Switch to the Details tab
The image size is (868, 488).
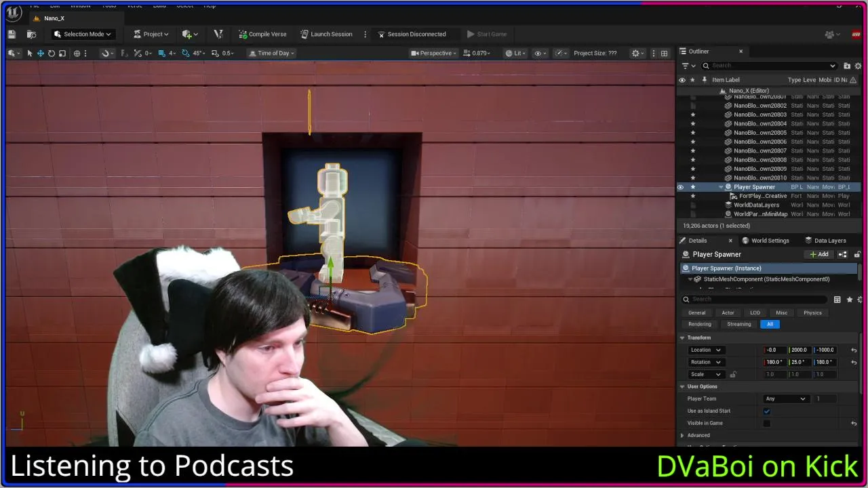coord(697,241)
